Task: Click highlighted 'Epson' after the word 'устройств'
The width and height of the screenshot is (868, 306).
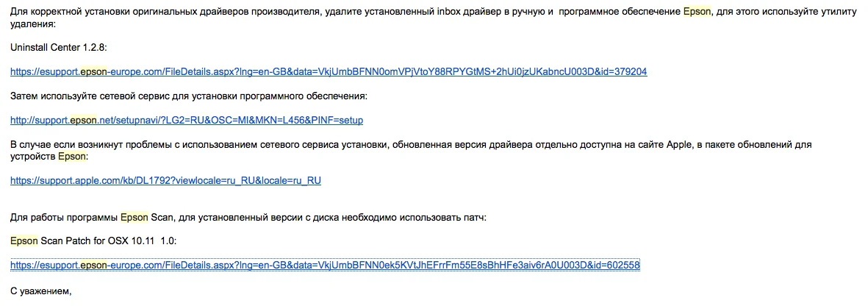Action: (72, 156)
